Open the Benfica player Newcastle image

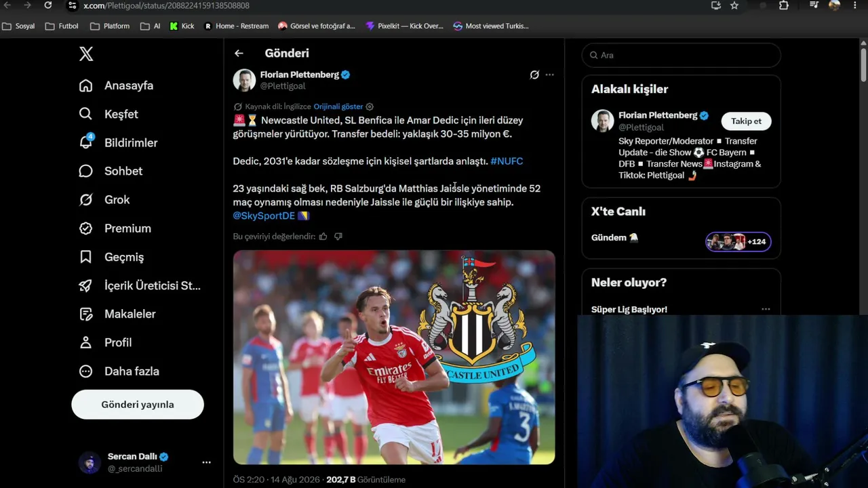tap(394, 357)
